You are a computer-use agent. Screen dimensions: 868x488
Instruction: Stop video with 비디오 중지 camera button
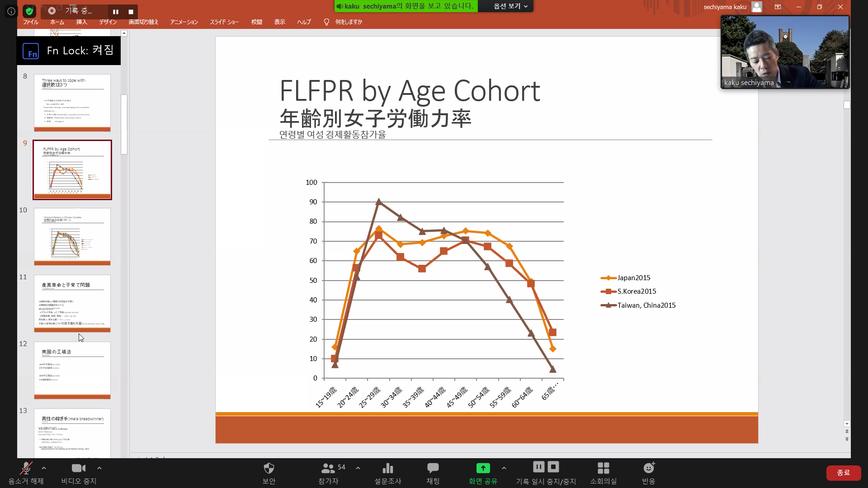(78, 469)
